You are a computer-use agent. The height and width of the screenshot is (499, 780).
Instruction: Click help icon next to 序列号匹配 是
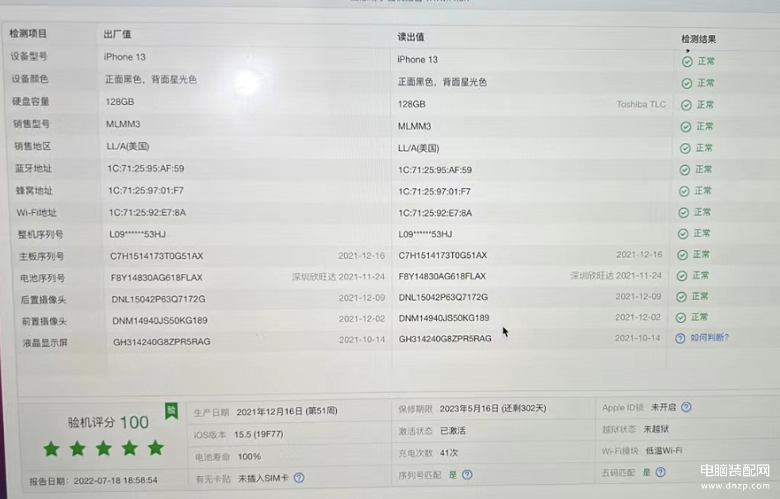pyautogui.click(x=467, y=475)
